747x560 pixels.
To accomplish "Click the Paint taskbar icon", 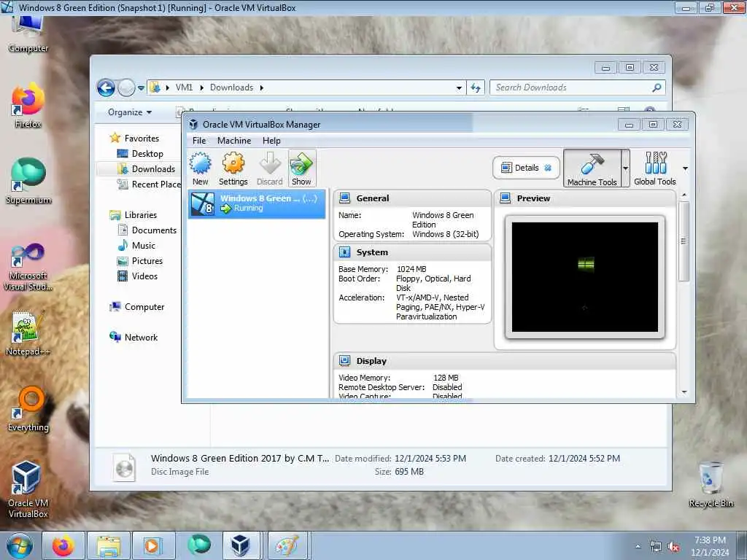I will click(286, 545).
